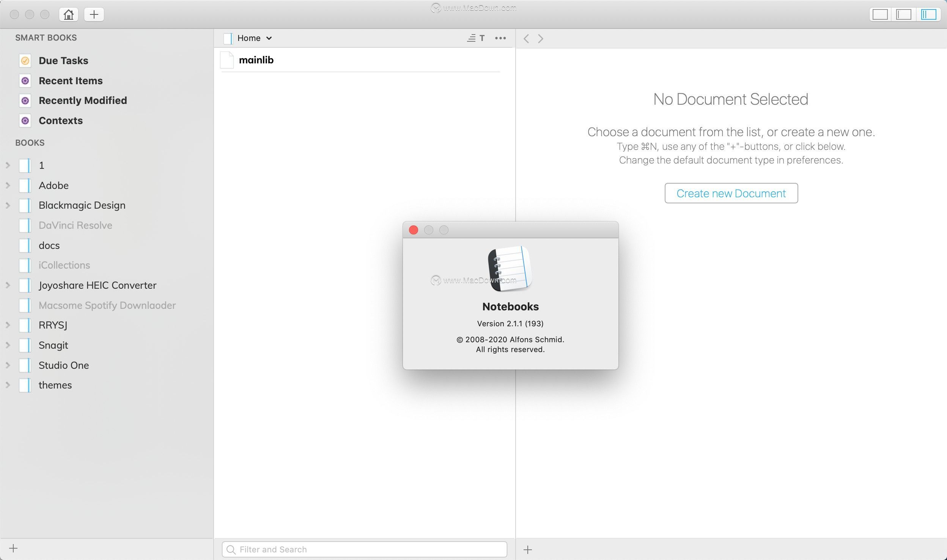Click the Recently Modified purple gear icon
Image resolution: width=947 pixels, height=560 pixels.
(x=25, y=101)
